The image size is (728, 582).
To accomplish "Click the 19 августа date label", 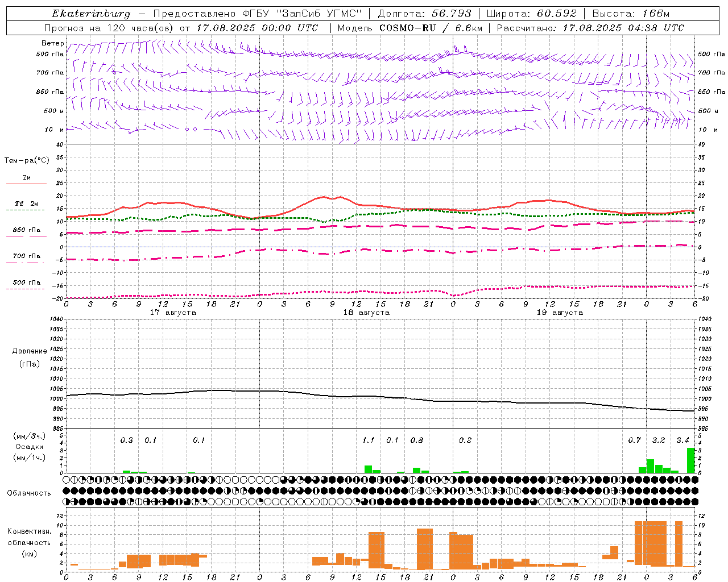I will pos(560,313).
